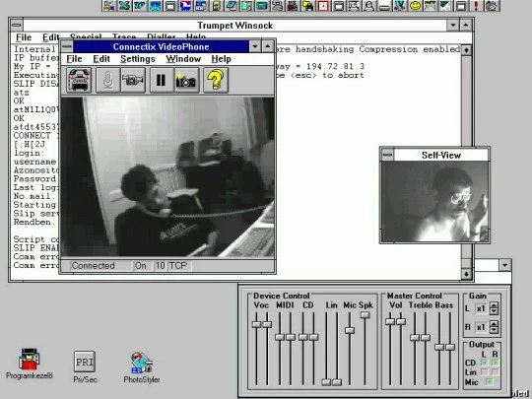Click the red exclamation mark icon in top toolbar
532x399 pixels.
pos(476,6)
